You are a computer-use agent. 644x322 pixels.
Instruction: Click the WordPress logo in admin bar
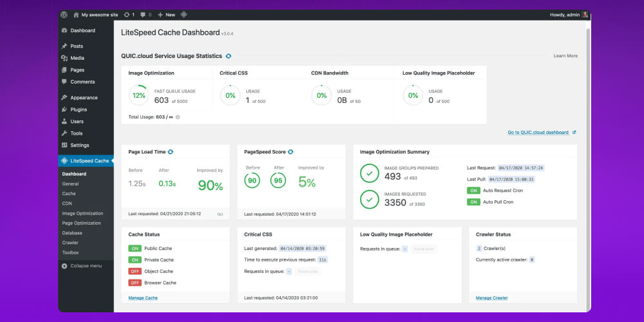64,14
